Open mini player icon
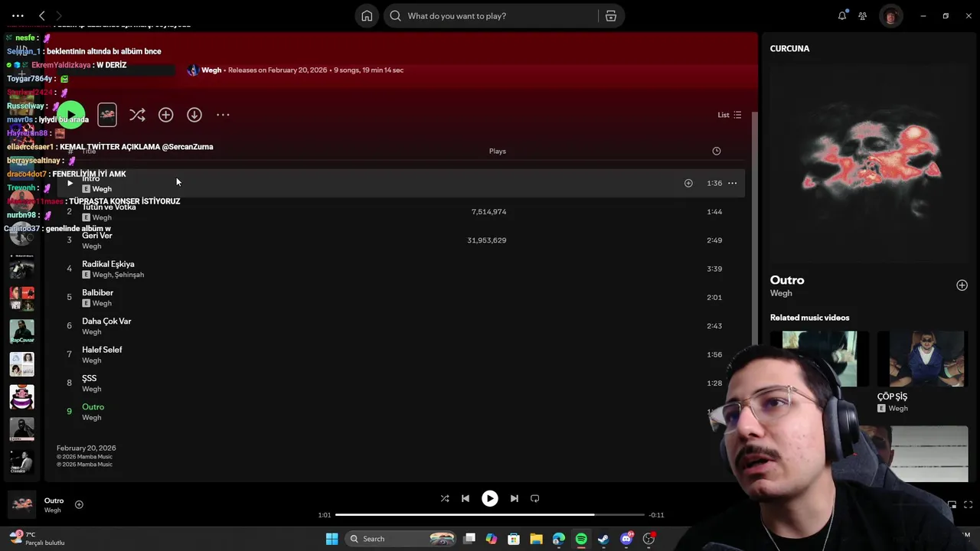Image resolution: width=980 pixels, height=551 pixels. coord(952,505)
